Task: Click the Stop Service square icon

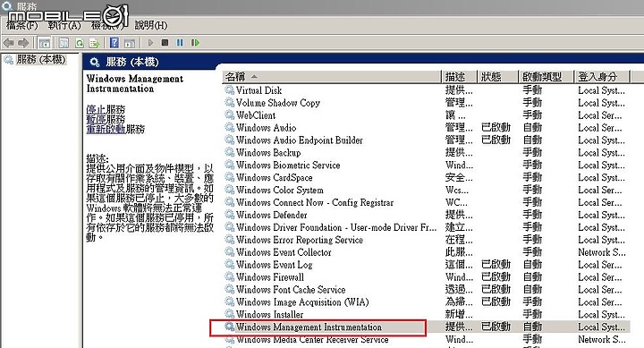Action: [x=165, y=43]
